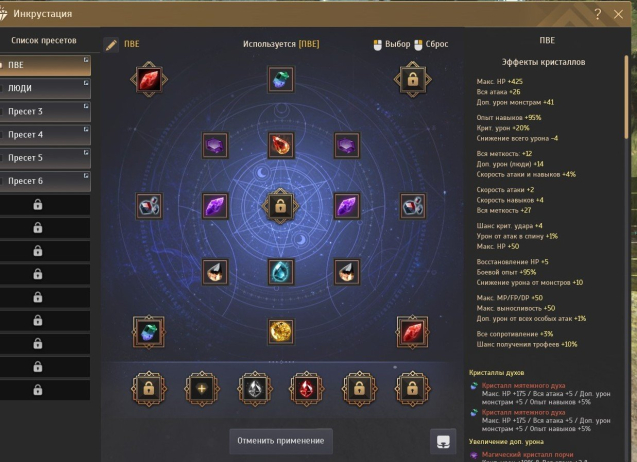Click the first locked preset slot
637x462 pixels.
pyautogui.click(x=45, y=204)
